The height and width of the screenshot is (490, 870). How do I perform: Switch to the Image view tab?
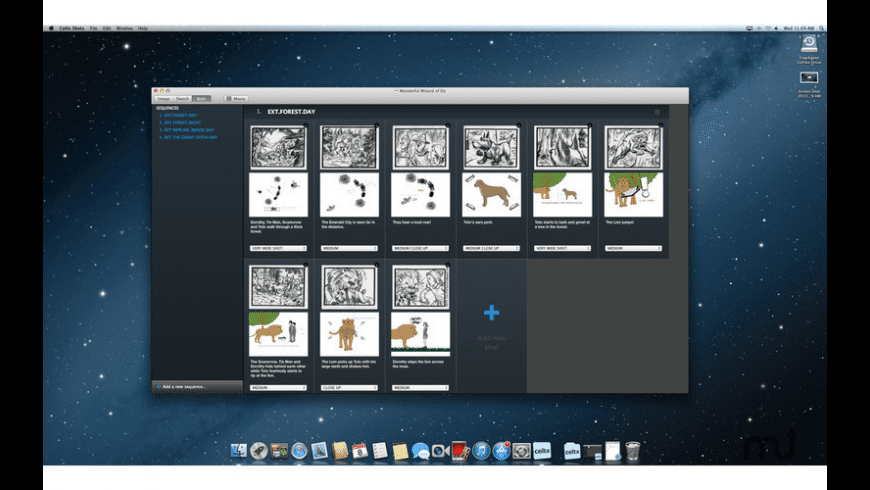click(x=163, y=98)
